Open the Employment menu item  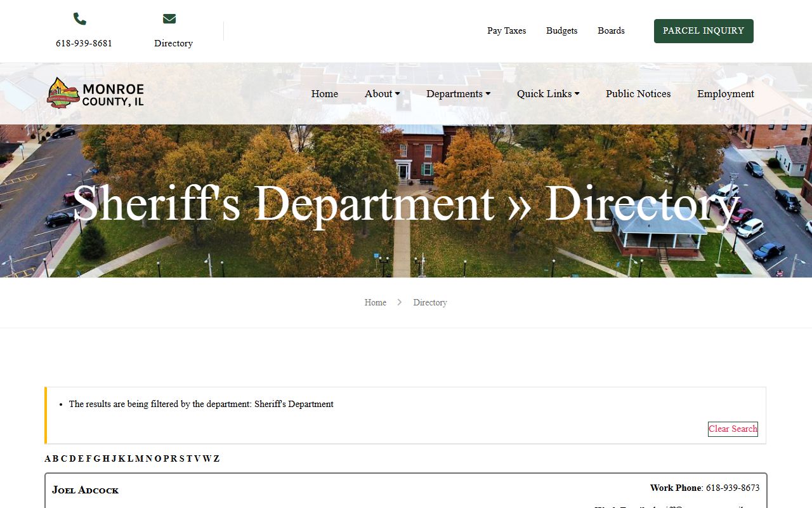726,94
